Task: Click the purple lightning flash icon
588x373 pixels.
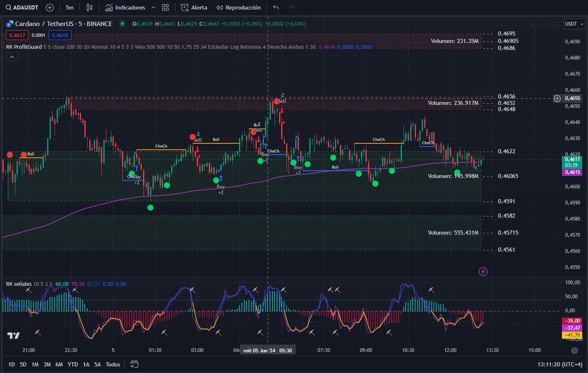Action: 483,271
